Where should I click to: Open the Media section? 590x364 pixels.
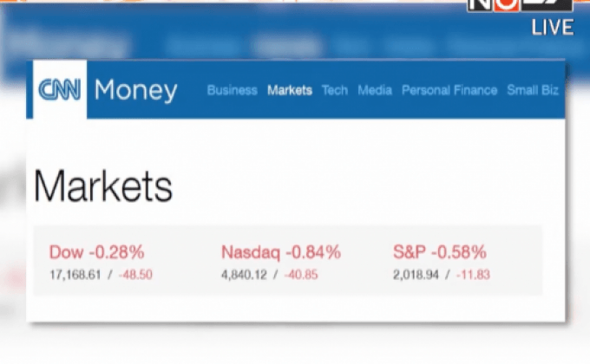click(x=375, y=90)
